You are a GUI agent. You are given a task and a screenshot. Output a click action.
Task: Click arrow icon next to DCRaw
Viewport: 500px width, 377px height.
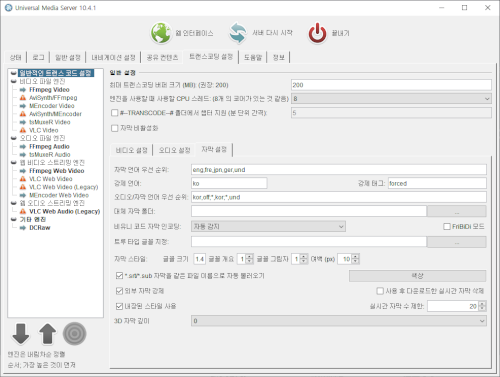pos(23,228)
